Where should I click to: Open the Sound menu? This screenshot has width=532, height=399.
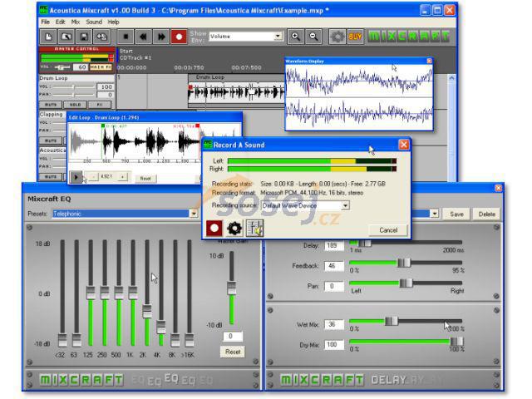coord(94,22)
